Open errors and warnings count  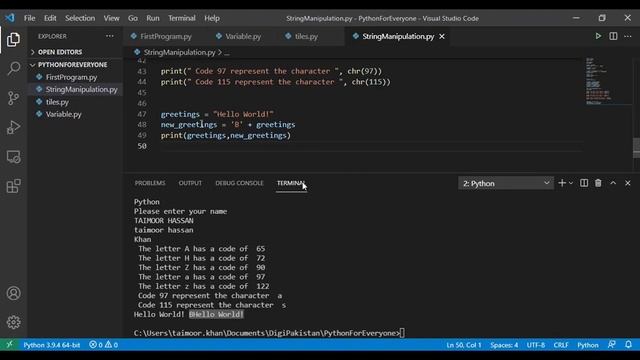[x=104, y=345]
